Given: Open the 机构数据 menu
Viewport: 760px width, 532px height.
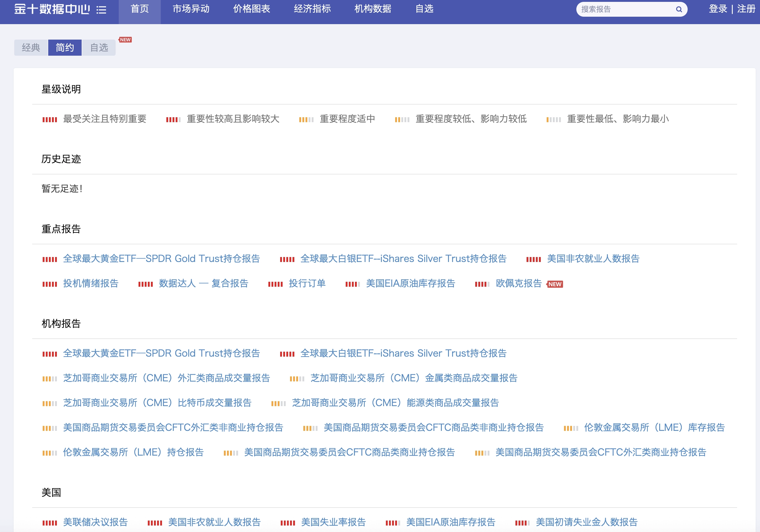Looking at the screenshot, I should pyautogui.click(x=373, y=9).
